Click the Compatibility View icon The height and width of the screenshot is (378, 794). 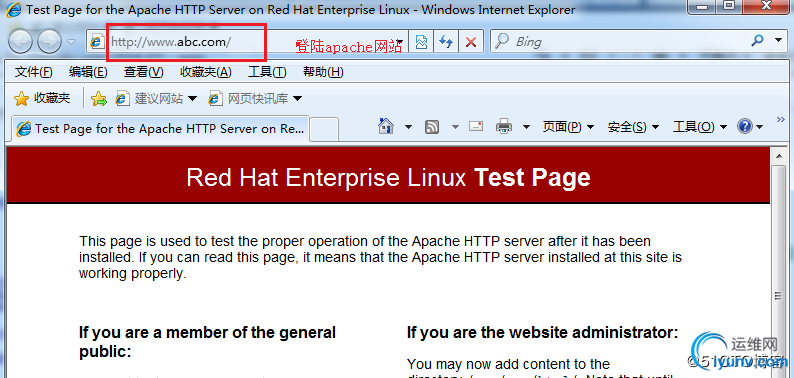click(421, 42)
